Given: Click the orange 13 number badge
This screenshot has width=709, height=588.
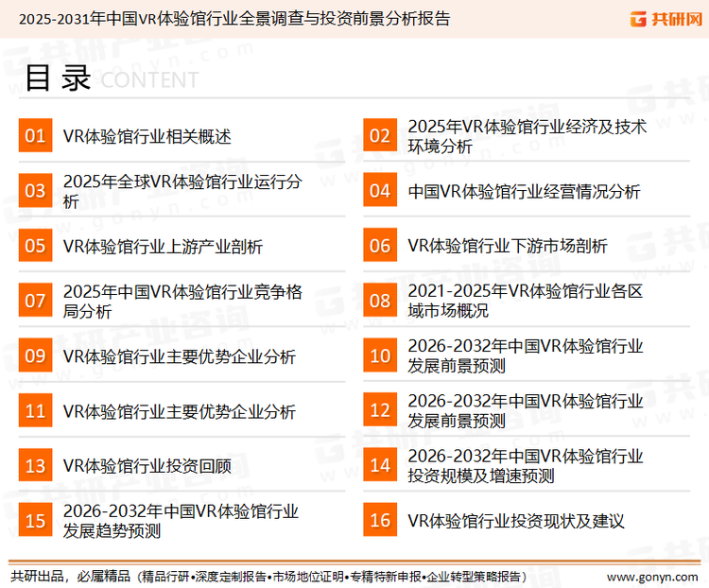Looking at the screenshot, I should [35, 465].
